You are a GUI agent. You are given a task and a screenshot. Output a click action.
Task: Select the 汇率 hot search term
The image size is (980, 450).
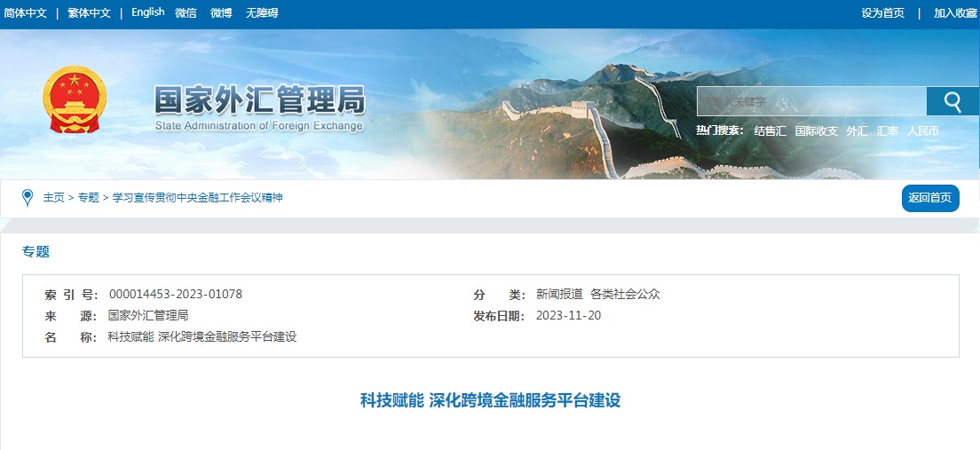point(888,131)
